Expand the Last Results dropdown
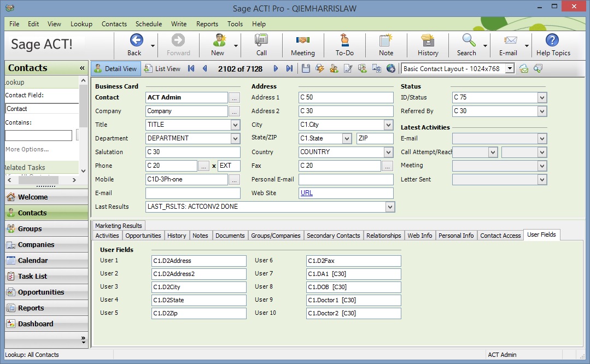The width and height of the screenshot is (590, 364). 390,207
